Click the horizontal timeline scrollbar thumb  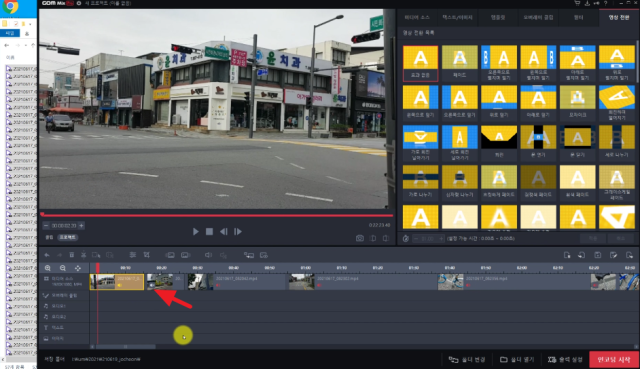(125, 347)
